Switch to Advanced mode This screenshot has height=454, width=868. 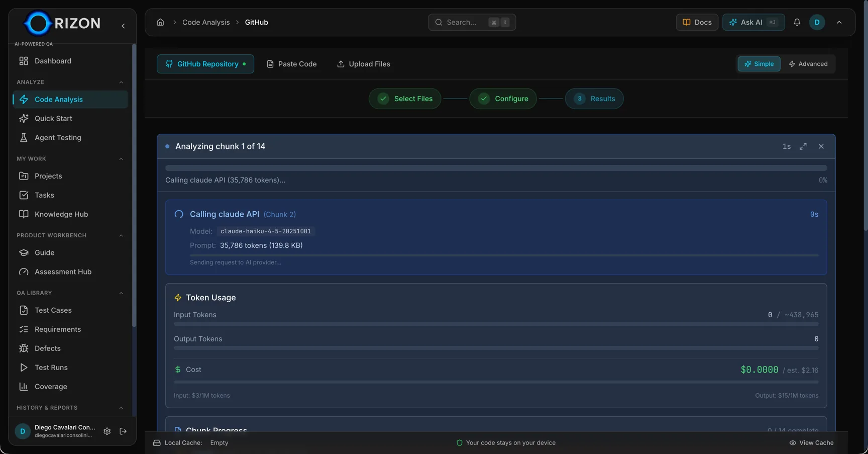(808, 64)
